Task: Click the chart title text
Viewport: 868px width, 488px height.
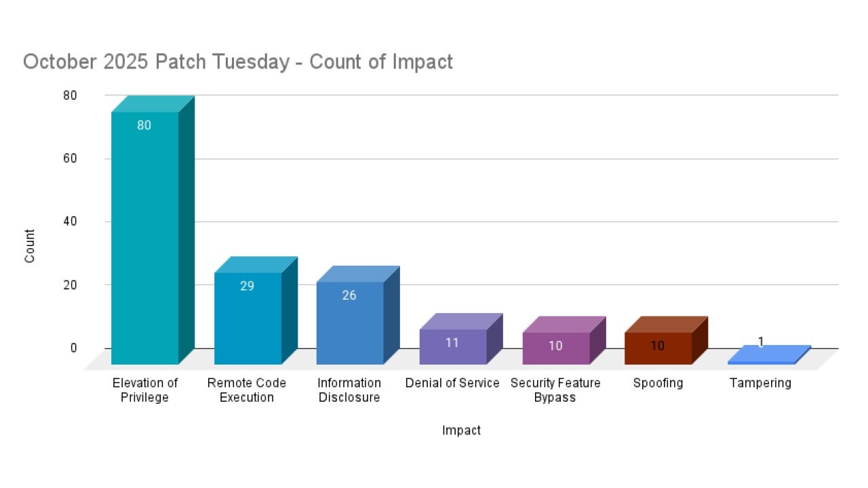Action: click(x=237, y=62)
